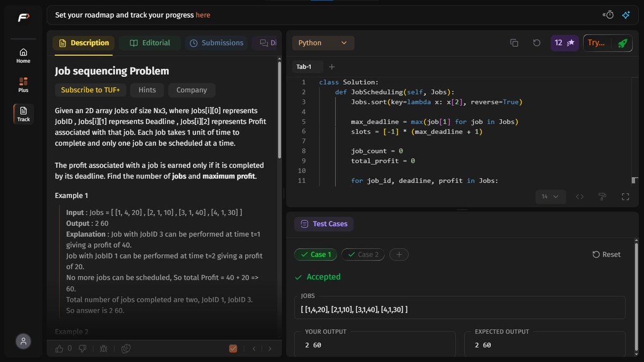644x362 pixels.
Task: Show the Hints
Action: click(147, 90)
